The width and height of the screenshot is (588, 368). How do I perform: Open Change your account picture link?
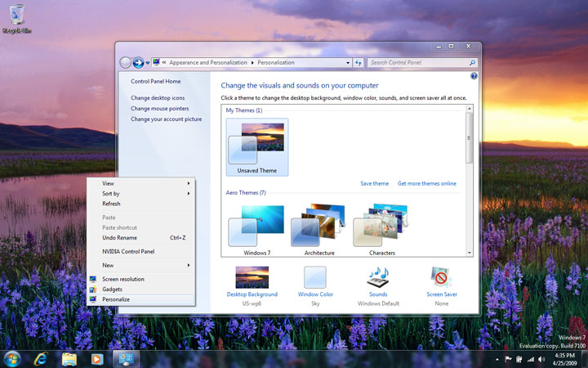point(166,119)
